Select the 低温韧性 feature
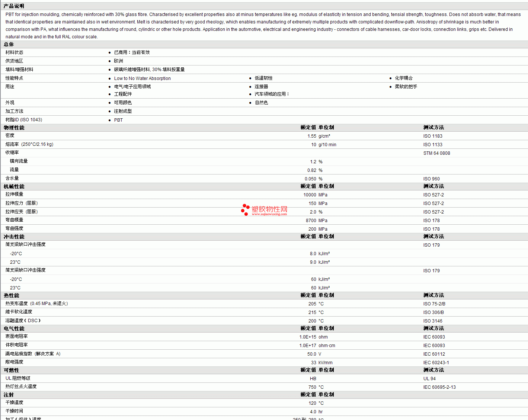 click(x=263, y=78)
